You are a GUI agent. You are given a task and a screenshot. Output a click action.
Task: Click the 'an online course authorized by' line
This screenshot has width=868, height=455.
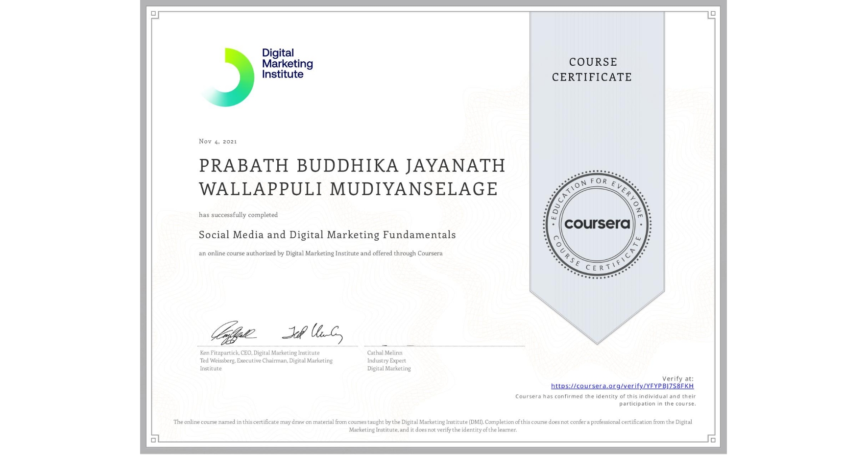(x=320, y=253)
